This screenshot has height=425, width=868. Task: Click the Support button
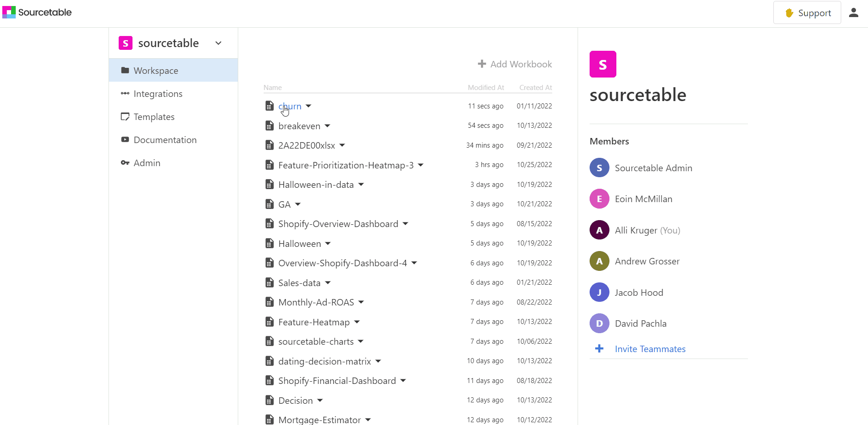[807, 12]
